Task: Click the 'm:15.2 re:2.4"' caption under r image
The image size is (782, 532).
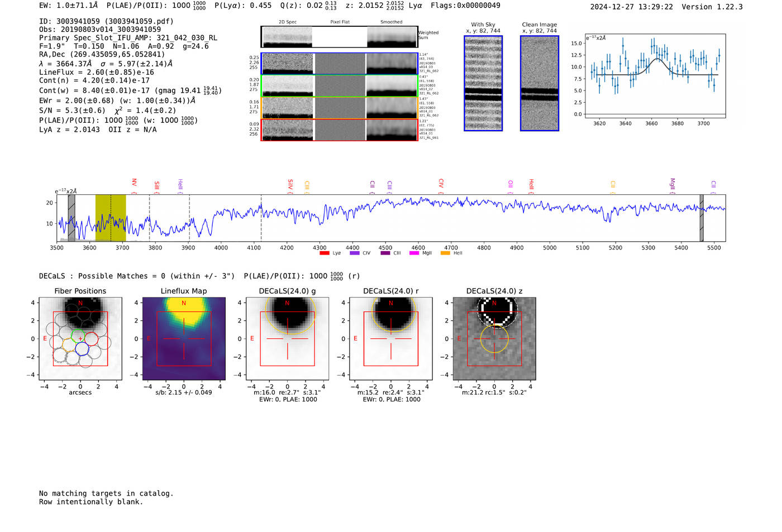Action: click(x=391, y=392)
